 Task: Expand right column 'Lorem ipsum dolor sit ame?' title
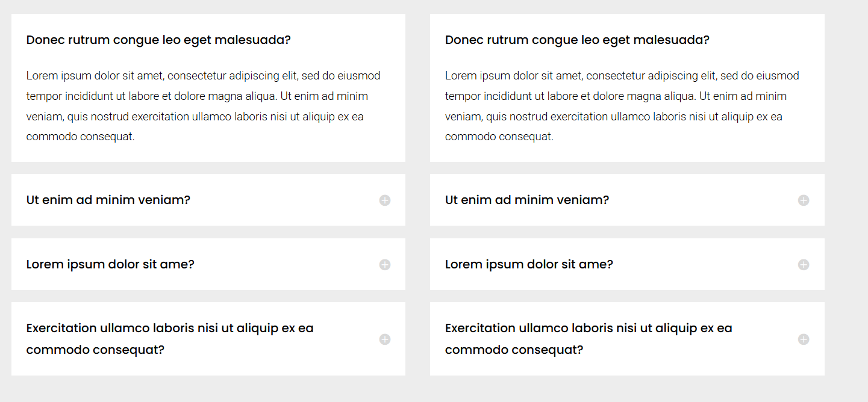[x=529, y=265]
